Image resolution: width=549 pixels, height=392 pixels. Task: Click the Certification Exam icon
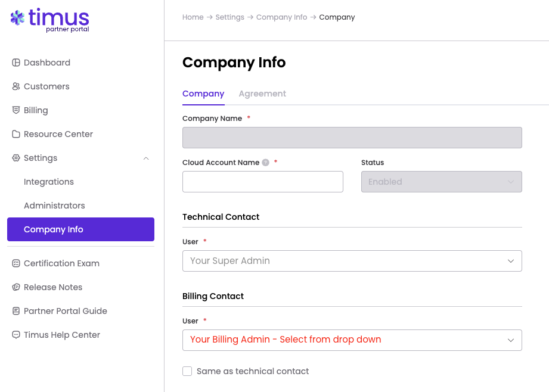(x=15, y=263)
